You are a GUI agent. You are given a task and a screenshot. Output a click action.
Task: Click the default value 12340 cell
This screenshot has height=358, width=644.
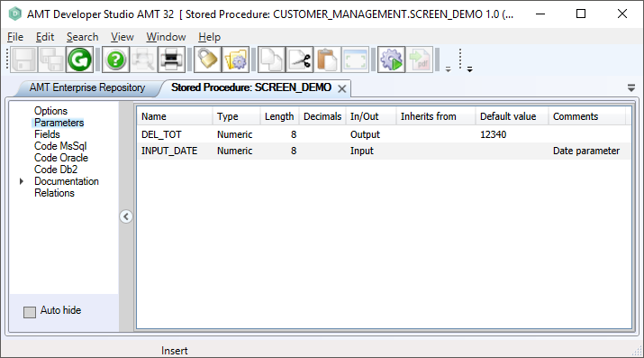coord(512,134)
